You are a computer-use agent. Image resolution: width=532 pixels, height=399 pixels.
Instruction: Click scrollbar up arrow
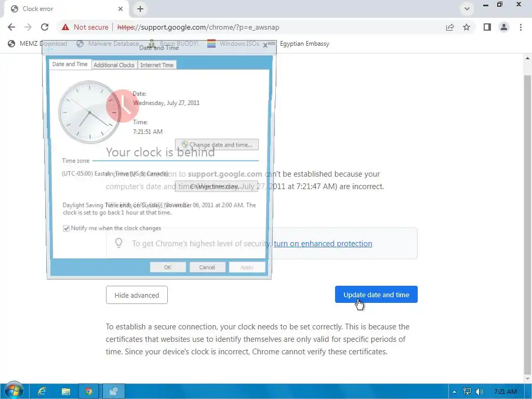[527, 58]
